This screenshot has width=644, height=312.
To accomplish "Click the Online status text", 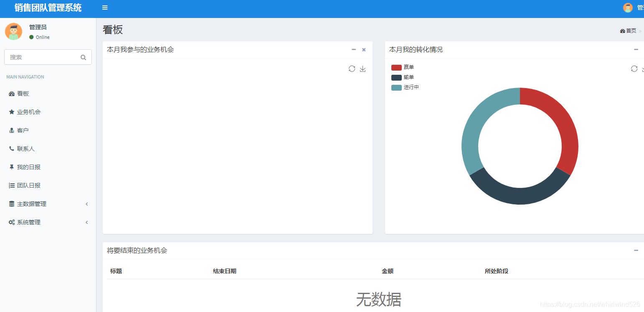I will pyautogui.click(x=43, y=37).
